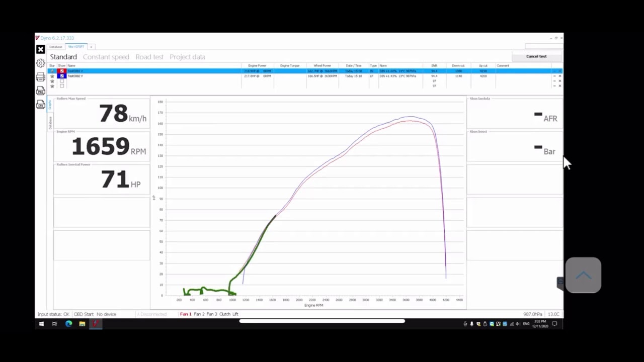Uncheck Show for Test0002 V
The height and width of the screenshot is (362, 644).
click(62, 76)
